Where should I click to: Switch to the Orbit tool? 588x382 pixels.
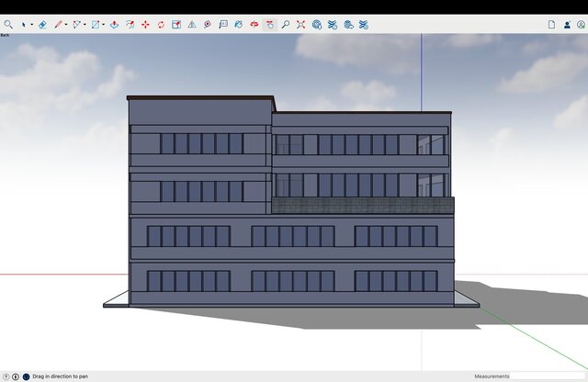(254, 25)
